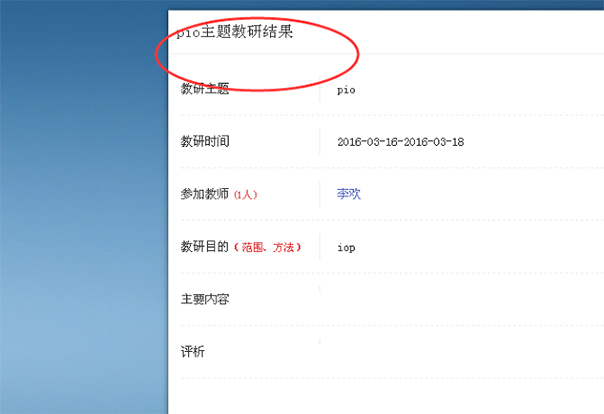This screenshot has width=604, height=414.
Task: Click the 评析 field label
Action: tap(193, 352)
